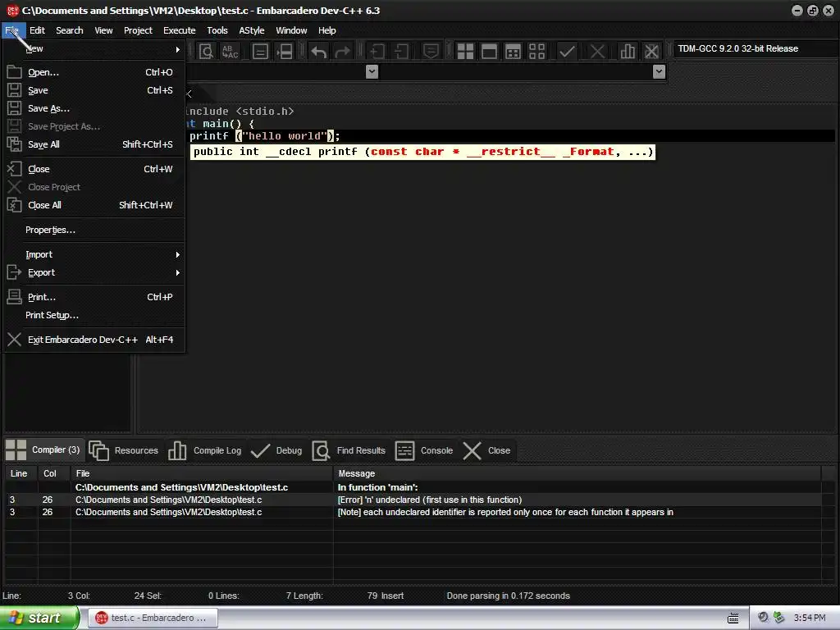
Task: Choose Print... from File menu
Action: coord(94,297)
